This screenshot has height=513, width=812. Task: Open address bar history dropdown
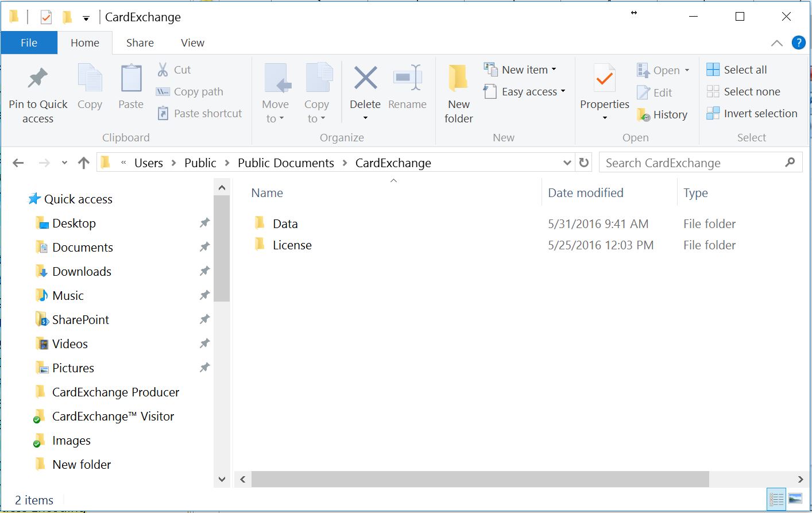pos(567,163)
